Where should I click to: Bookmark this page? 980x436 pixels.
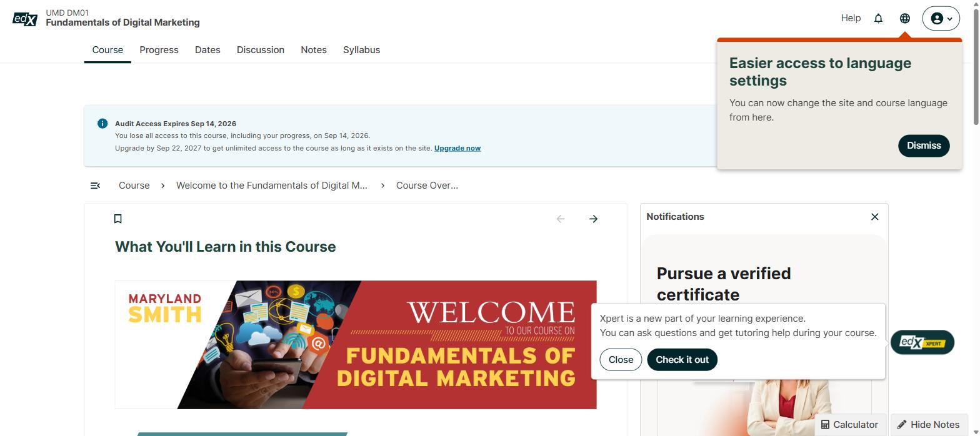(x=117, y=219)
